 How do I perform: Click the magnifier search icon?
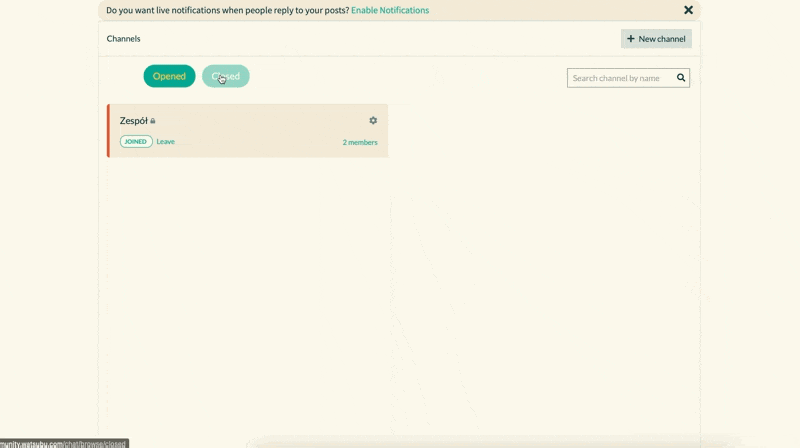(x=681, y=78)
